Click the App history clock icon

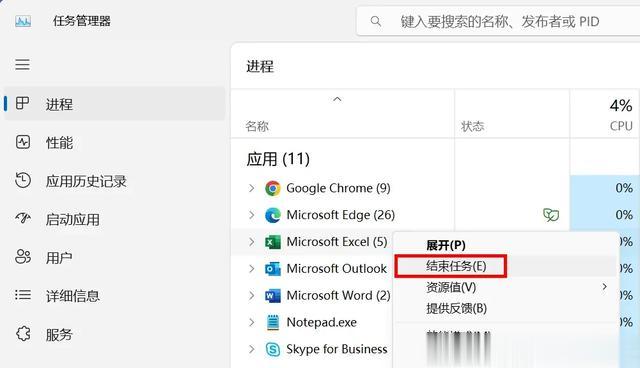coord(23,180)
